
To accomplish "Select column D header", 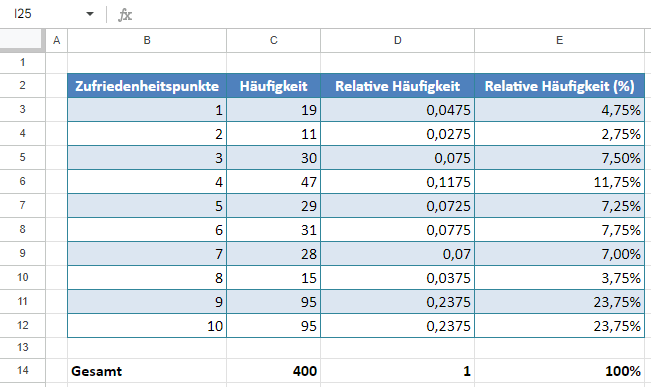I will click(x=397, y=40).
